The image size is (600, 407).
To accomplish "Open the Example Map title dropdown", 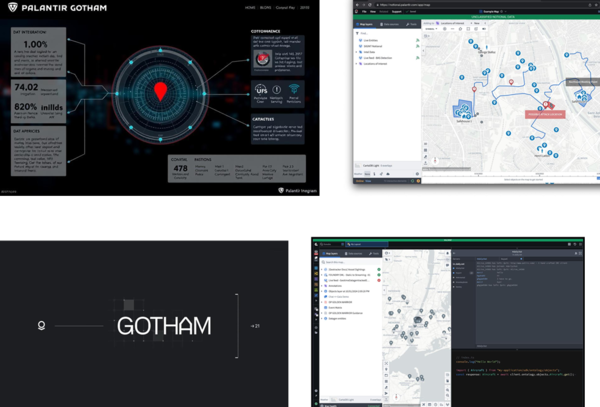I will tap(492, 11).
